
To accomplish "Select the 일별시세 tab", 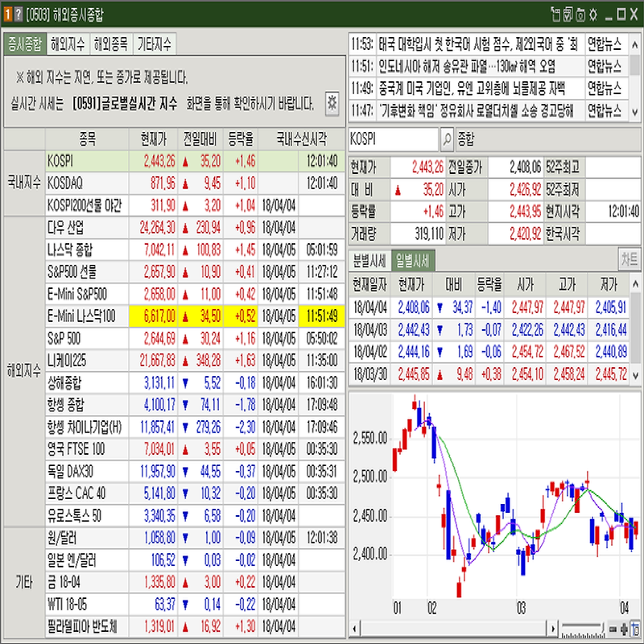I will pyautogui.click(x=412, y=260).
